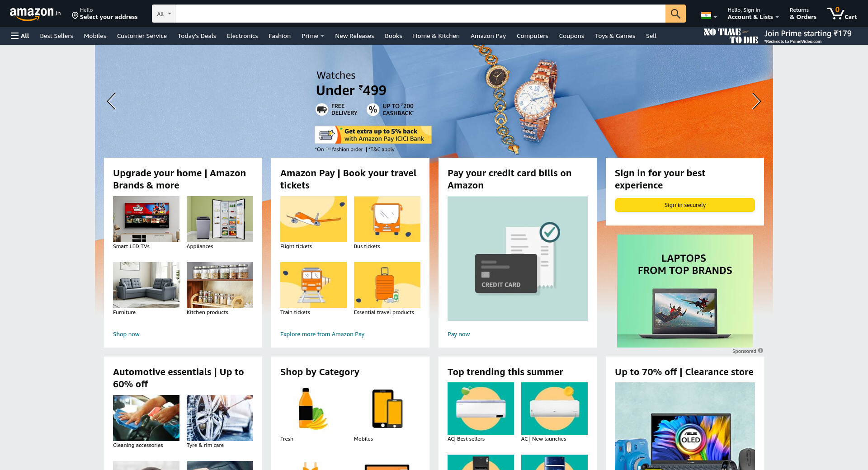Screen dimensions: 868x470
Task: Click the location pin to select address
Action: pos(75,16)
